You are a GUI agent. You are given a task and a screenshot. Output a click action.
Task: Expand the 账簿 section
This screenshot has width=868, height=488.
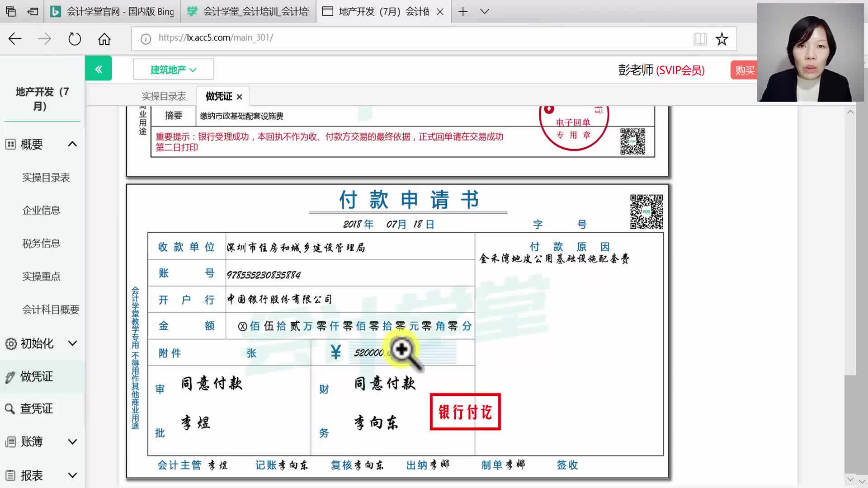pyautogui.click(x=72, y=441)
